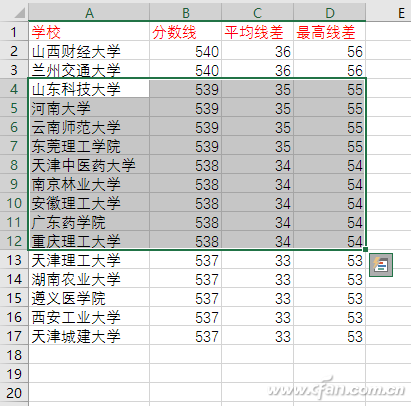Select cell 山西财经大学

(x=89, y=51)
